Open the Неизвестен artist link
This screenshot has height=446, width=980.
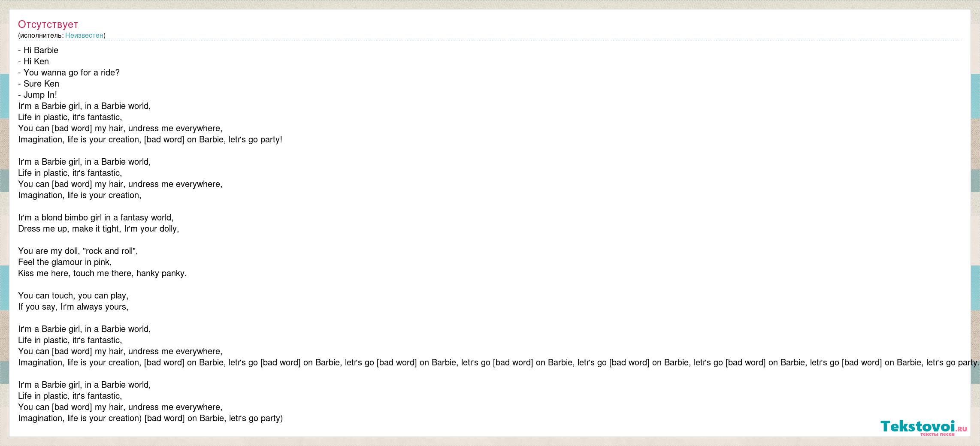(x=84, y=36)
